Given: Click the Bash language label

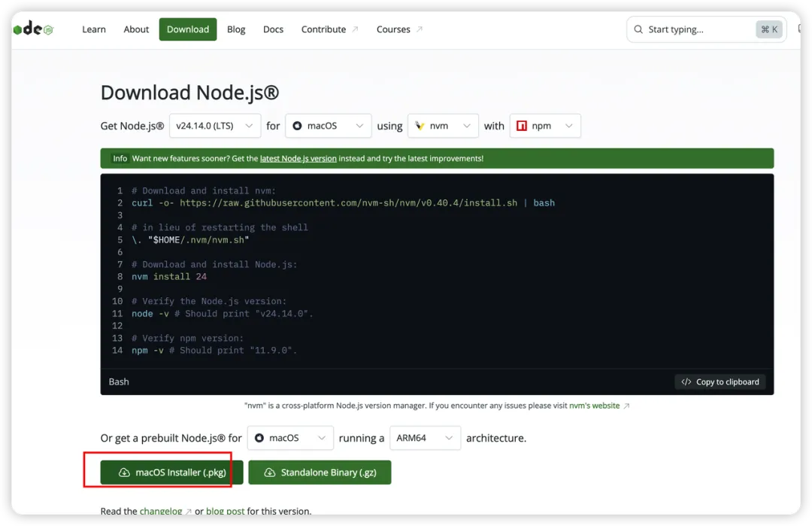Looking at the screenshot, I should point(119,382).
